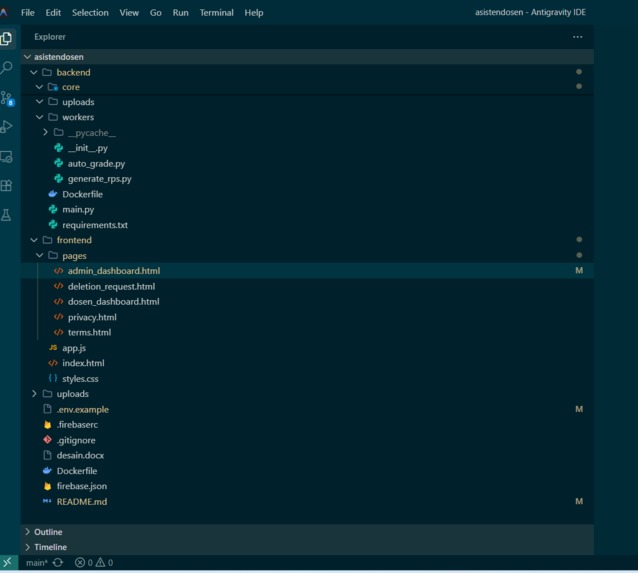Click the Antigravity app logo icon
This screenshot has height=573, width=638.
pos(4,12)
